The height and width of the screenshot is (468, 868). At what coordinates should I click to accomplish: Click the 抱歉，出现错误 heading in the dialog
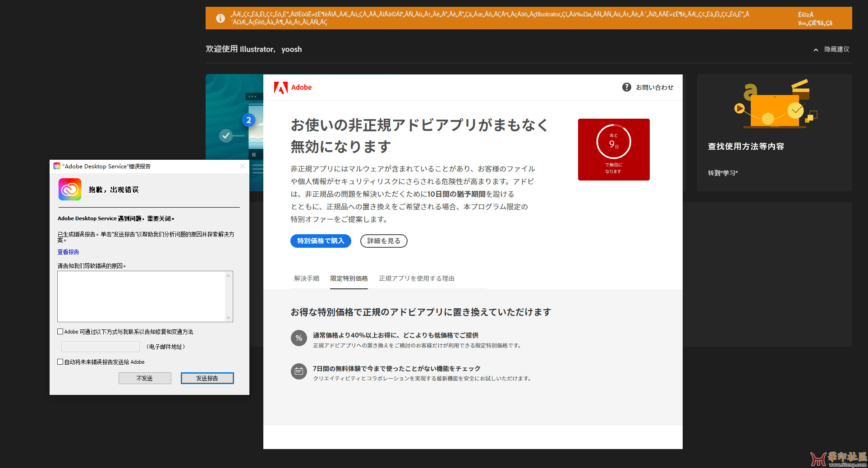pos(114,190)
